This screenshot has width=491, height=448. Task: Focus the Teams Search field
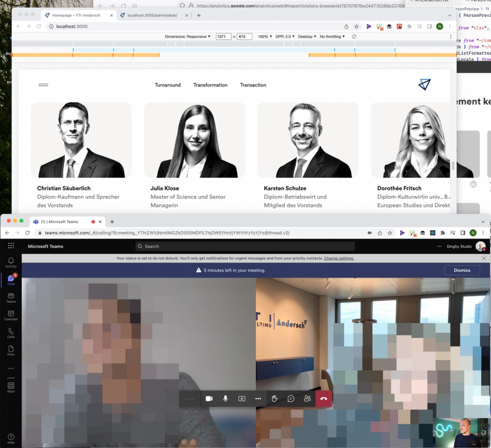pyautogui.click(x=245, y=246)
